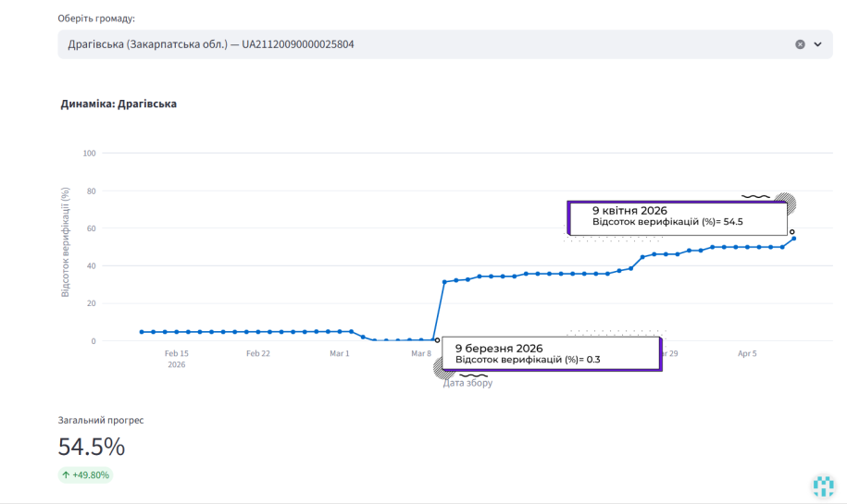Click the first data point on the line

tap(142, 332)
